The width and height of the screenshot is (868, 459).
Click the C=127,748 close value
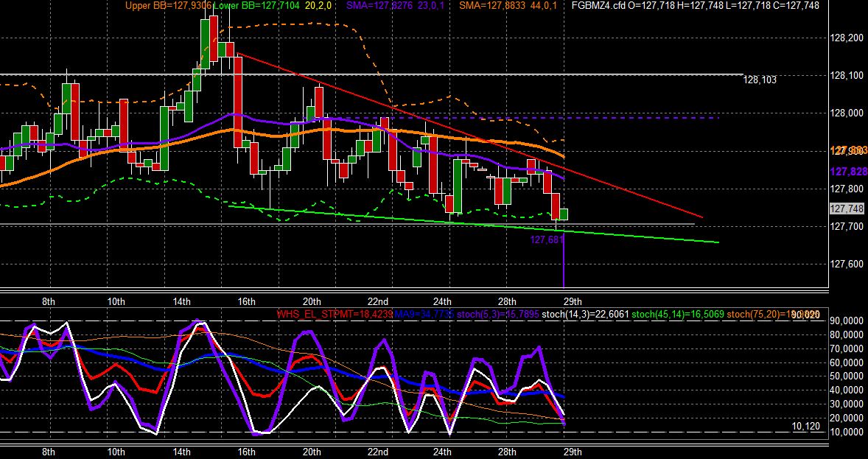pyautogui.click(x=797, y=6)
